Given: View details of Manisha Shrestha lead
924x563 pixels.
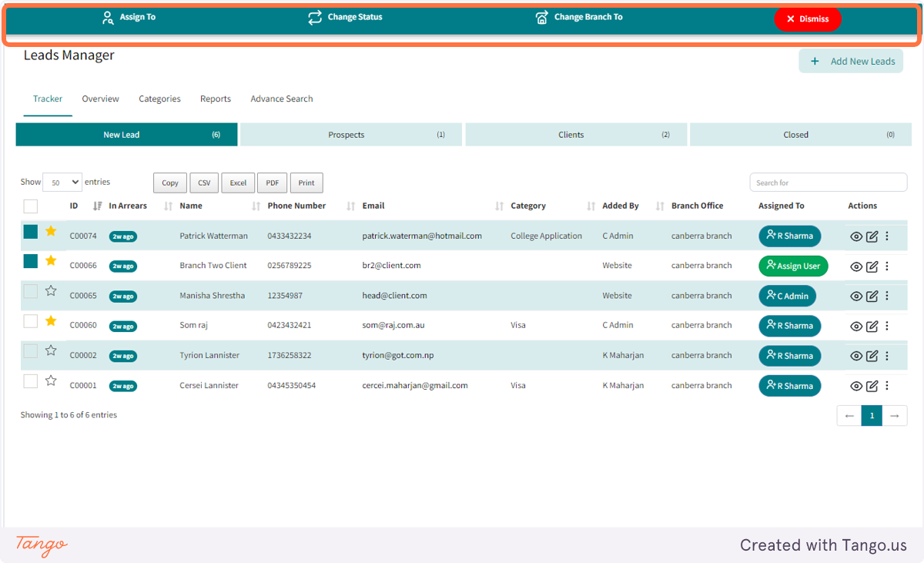Looking at the screenshot, I should click(x=856, y=297).
